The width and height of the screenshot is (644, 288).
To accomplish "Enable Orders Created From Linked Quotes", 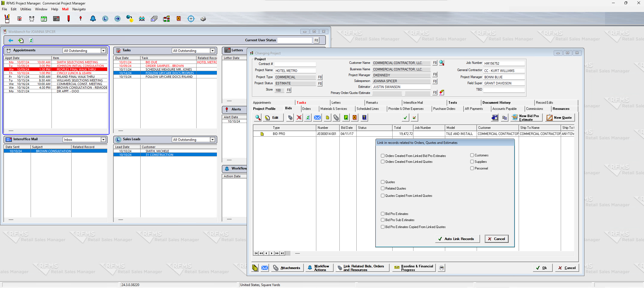I will (383, 161).
